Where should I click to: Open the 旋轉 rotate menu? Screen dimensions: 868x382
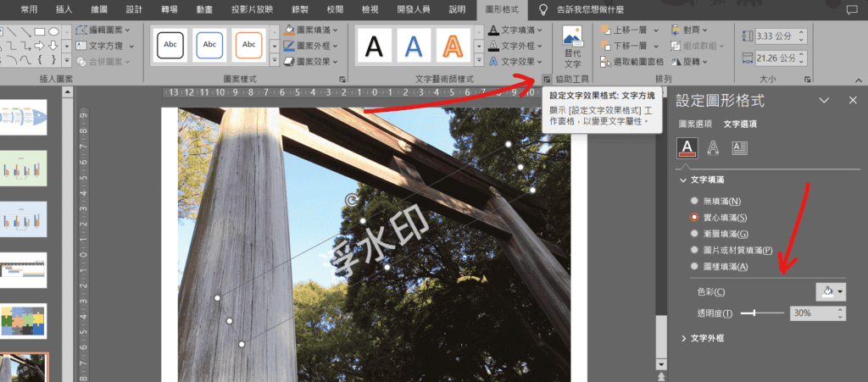[689, 61]
